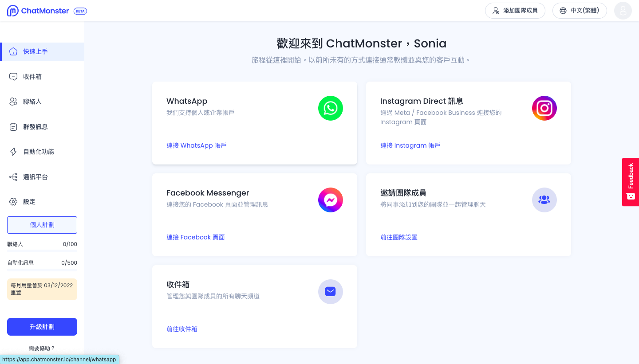The width and height of the screenshot is (639, 364).
Task: Click the 歡迎來到 ChatMonster，Sonia heading
Action: (362, 43)
